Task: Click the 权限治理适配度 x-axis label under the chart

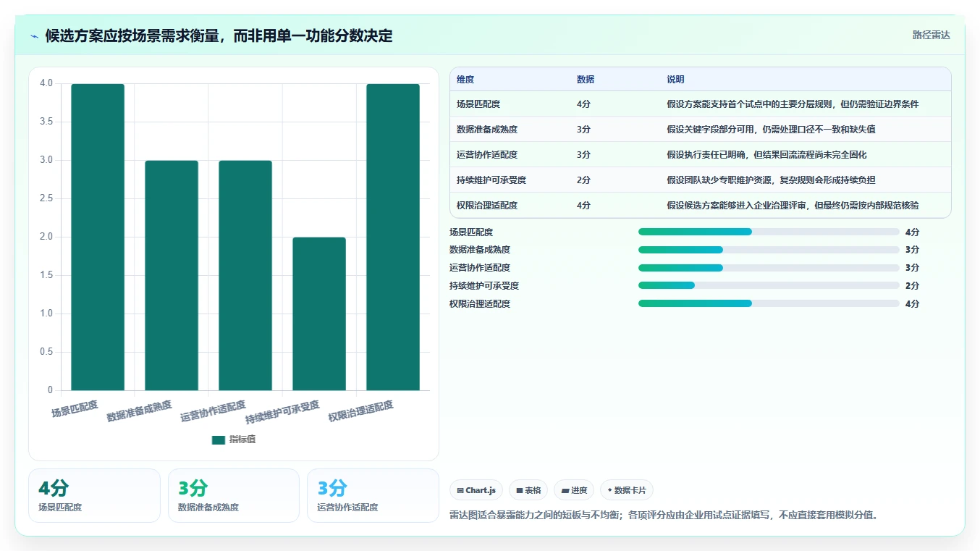Action: [360, 411]
